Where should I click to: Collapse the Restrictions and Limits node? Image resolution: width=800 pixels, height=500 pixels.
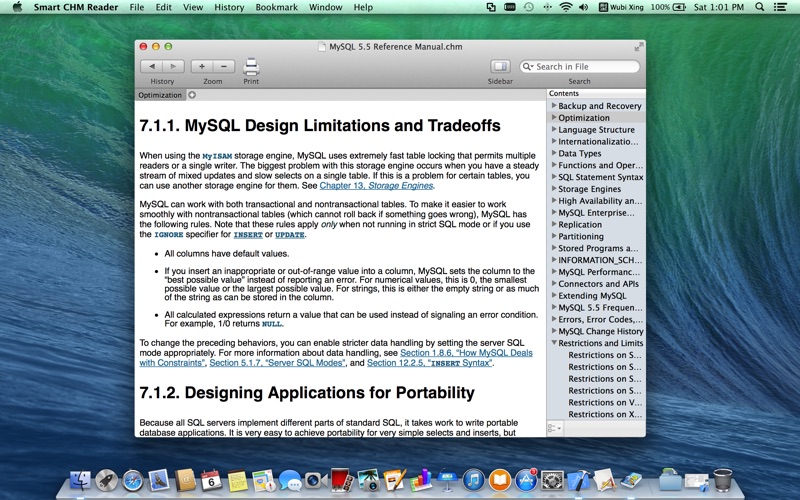(x=554, y=342)
